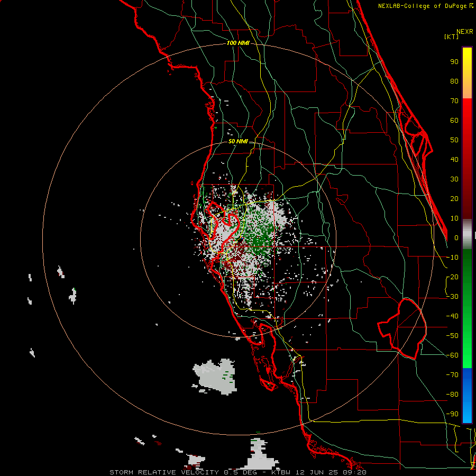Click the Storm Relative Velocity caption at bottom
This screenshot has width=476, height=476.
coord(237,472)
